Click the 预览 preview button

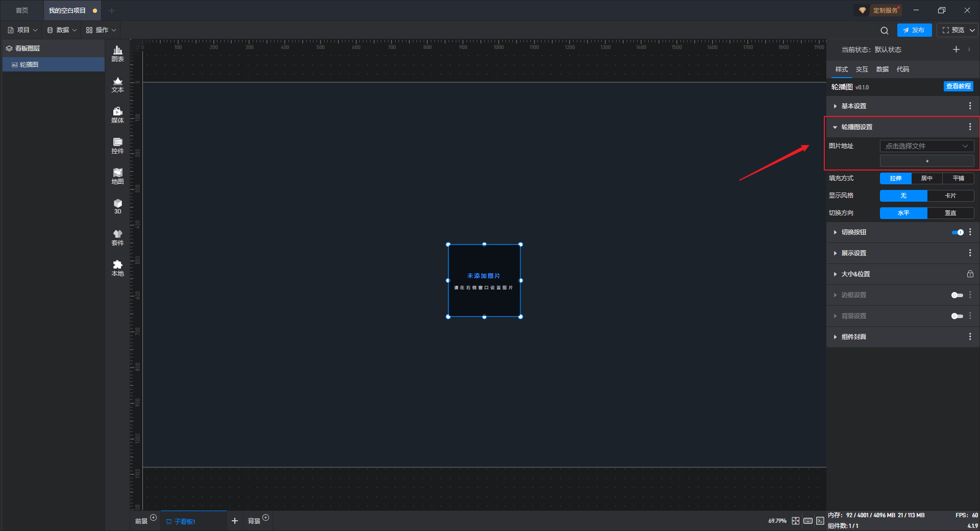[953, 30]
